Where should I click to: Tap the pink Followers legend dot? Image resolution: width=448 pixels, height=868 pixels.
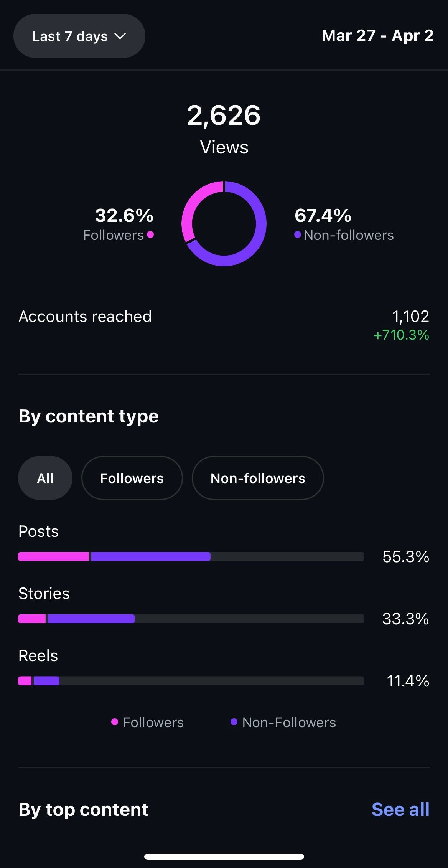(x=114, y=722)
